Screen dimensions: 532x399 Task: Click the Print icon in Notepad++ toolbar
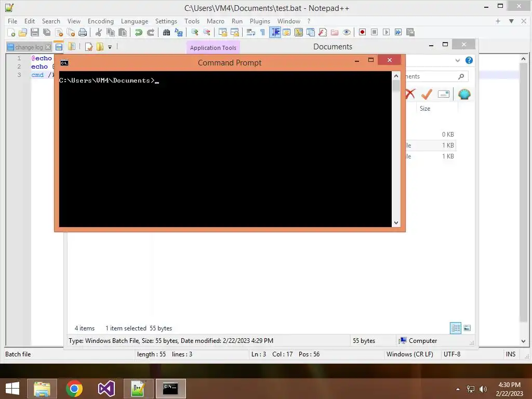click(x=83, y=32)
